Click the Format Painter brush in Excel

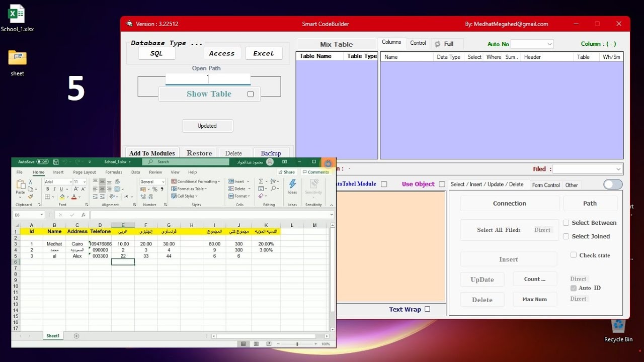click(31, 197)
